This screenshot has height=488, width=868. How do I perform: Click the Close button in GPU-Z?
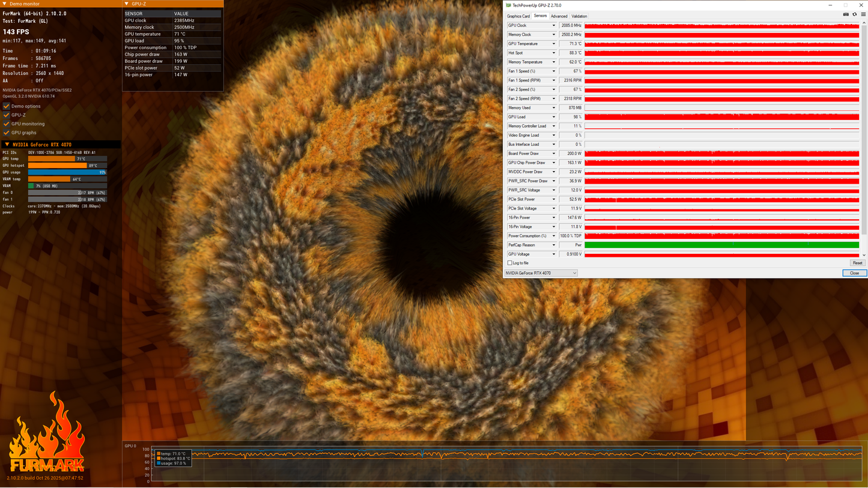coord(854,273)
